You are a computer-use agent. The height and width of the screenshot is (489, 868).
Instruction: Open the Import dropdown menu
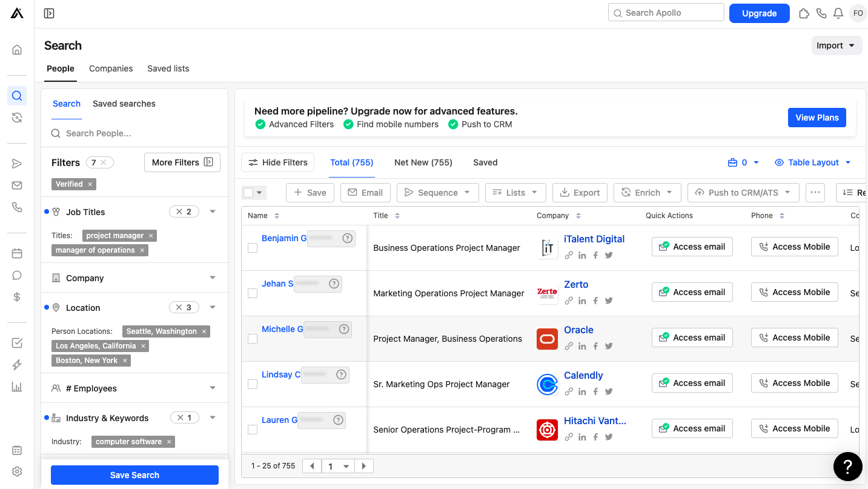pyautogui.click(x=836, y=45)
